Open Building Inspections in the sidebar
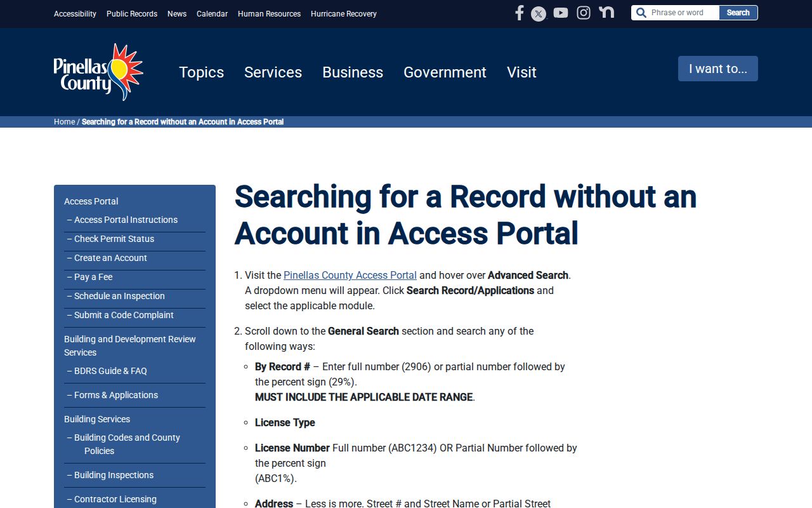Screen dimensions: 812x508 tap(114, 475)
